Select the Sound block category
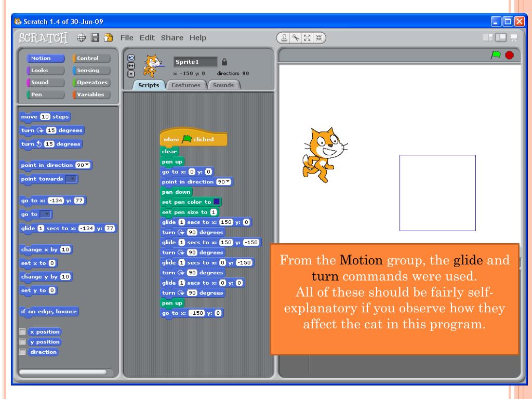 pos(46,83)
